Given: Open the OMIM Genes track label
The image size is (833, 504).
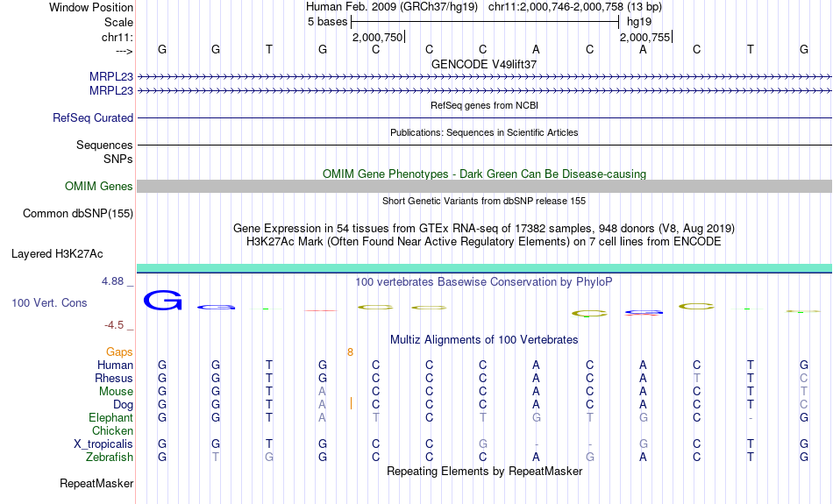Looking at the screenshot, I should click(98, 187).
